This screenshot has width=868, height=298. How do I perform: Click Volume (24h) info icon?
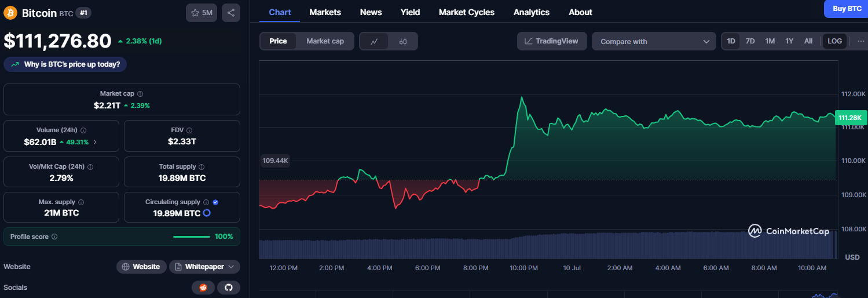click(x=83, y=130)
